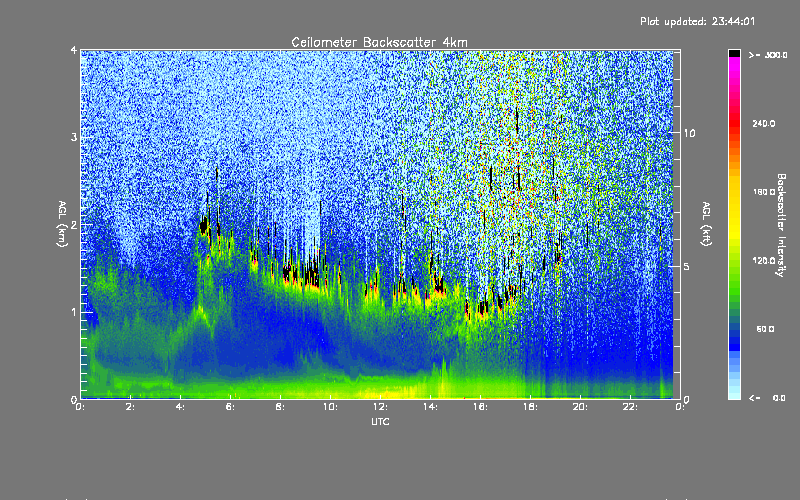
Task: Click the '12:' UTC tick label
Action: (380, 407)
